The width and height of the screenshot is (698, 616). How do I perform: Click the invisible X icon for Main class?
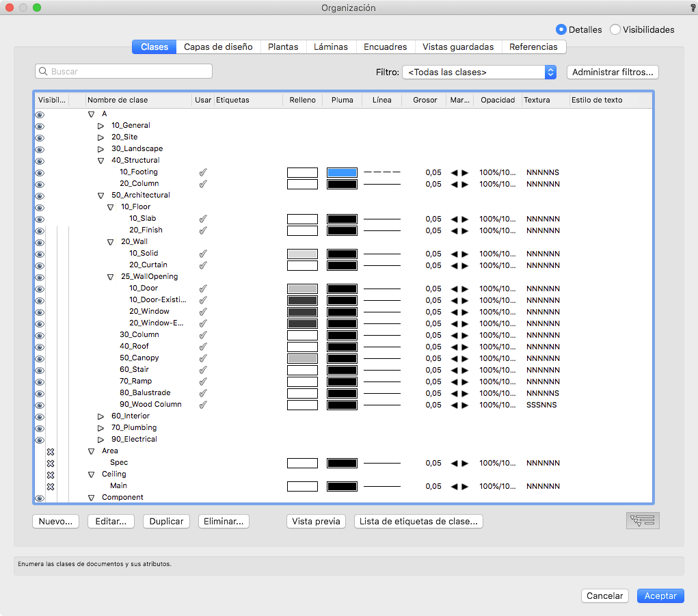coord(50,486)
